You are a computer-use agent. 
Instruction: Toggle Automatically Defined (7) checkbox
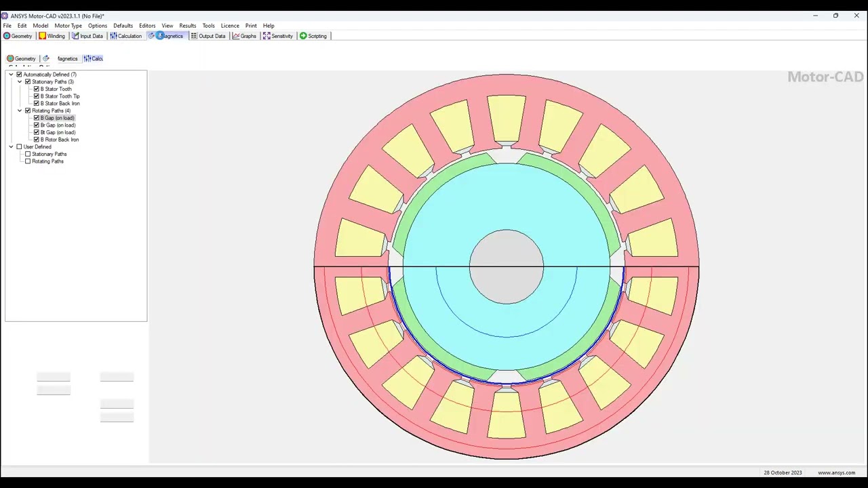[x=19, y=75]
